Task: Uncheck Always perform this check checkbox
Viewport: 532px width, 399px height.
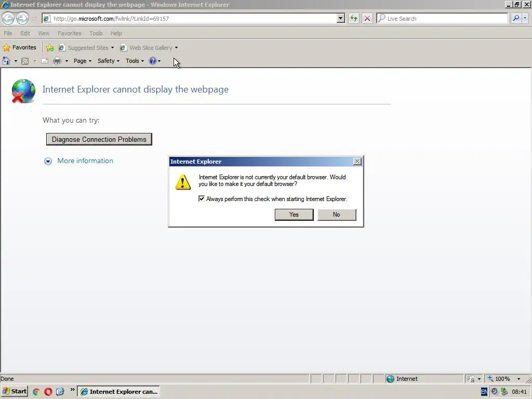Action: point(202,199)
